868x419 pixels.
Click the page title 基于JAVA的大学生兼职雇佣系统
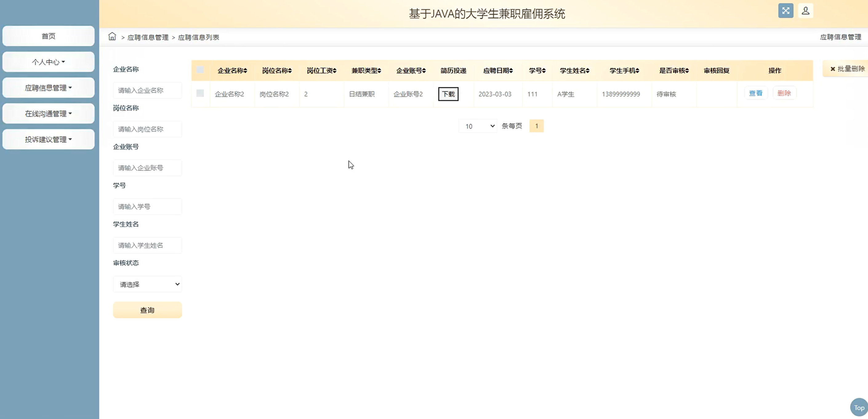click(x=487, y=14)
